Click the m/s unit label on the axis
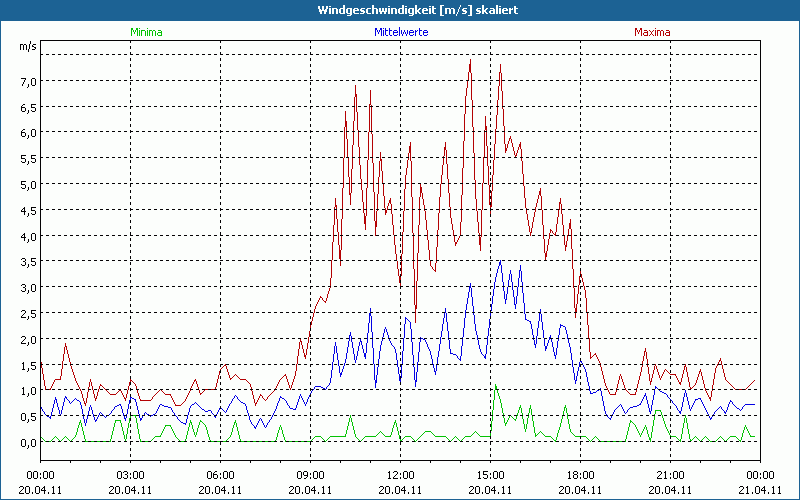800x500 pixels. 28,46
